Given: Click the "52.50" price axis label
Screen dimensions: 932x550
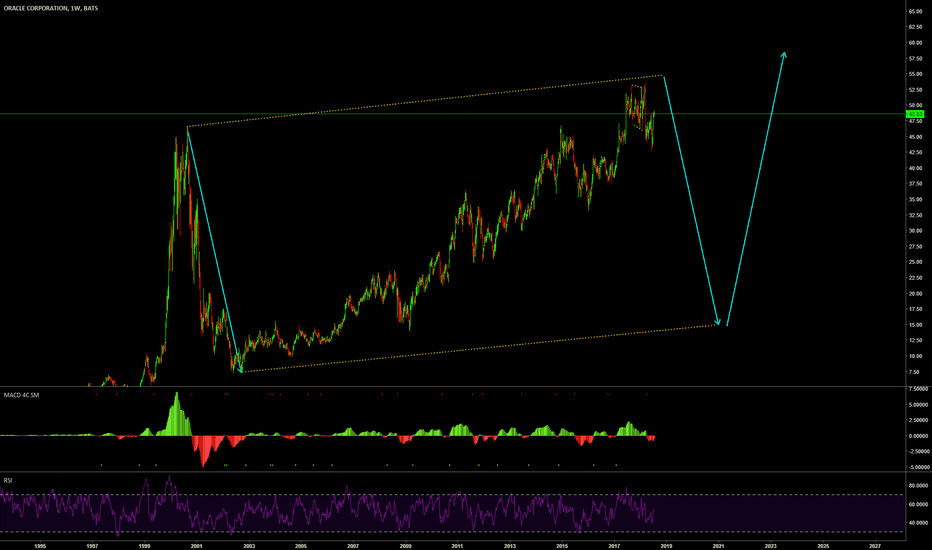Looking at the screenshot, I should 915,90.
